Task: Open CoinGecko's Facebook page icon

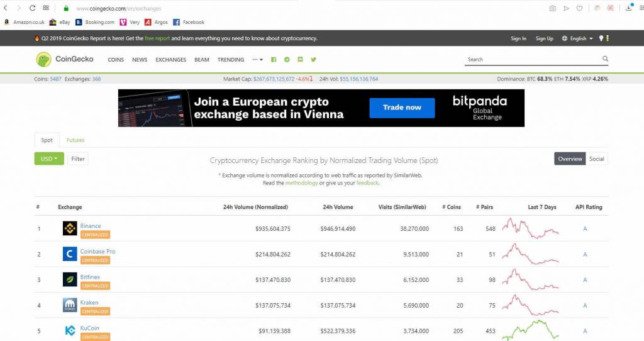Action: [274, 60]
